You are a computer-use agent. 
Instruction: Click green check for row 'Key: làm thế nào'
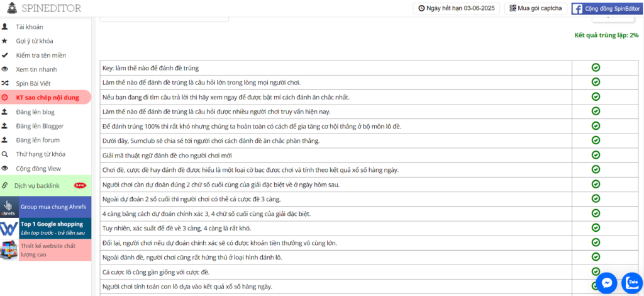point(595,67)
